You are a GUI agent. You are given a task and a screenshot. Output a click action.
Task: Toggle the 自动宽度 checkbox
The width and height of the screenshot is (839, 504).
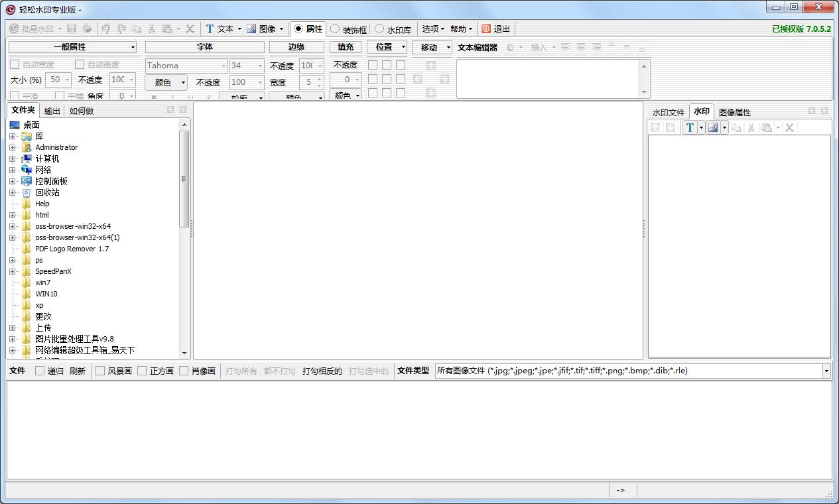(15, 64)
